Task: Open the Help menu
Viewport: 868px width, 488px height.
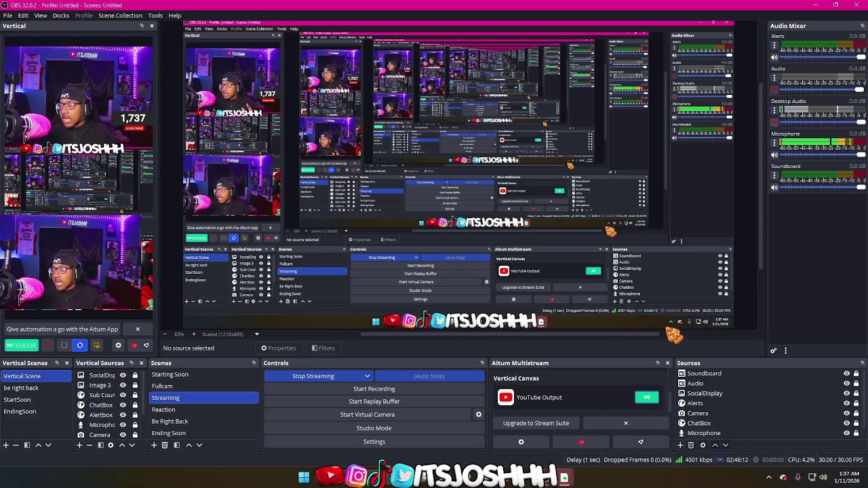Action: pyautogui.click(x=175, y=15)
